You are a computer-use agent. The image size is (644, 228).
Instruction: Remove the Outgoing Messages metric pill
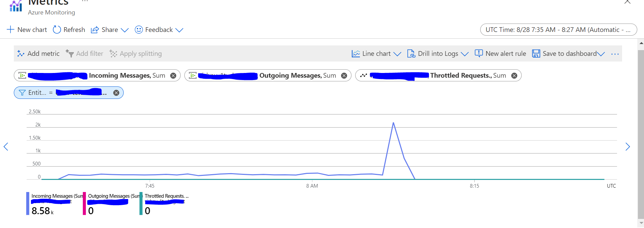(x=344, y=76)
